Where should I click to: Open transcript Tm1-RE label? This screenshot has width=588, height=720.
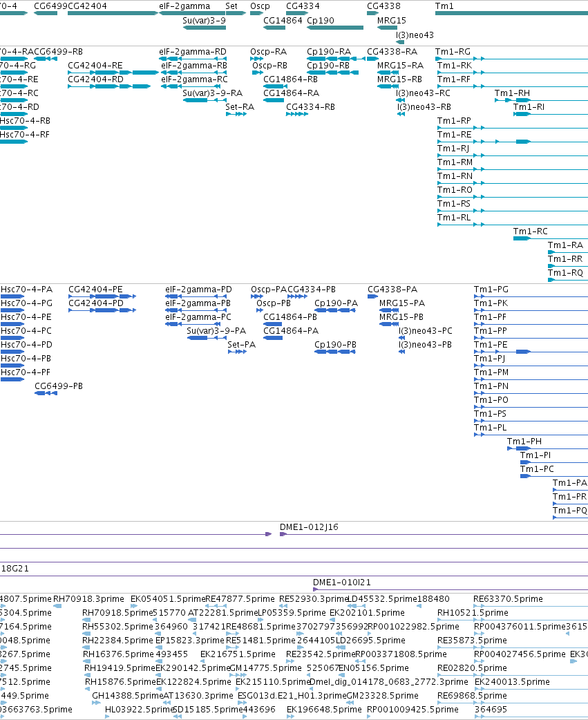click(455, 135)
